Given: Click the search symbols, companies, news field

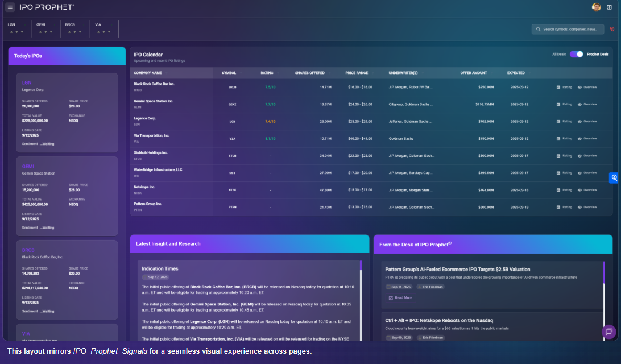Looking at the screenshot, I should point(569,29).
